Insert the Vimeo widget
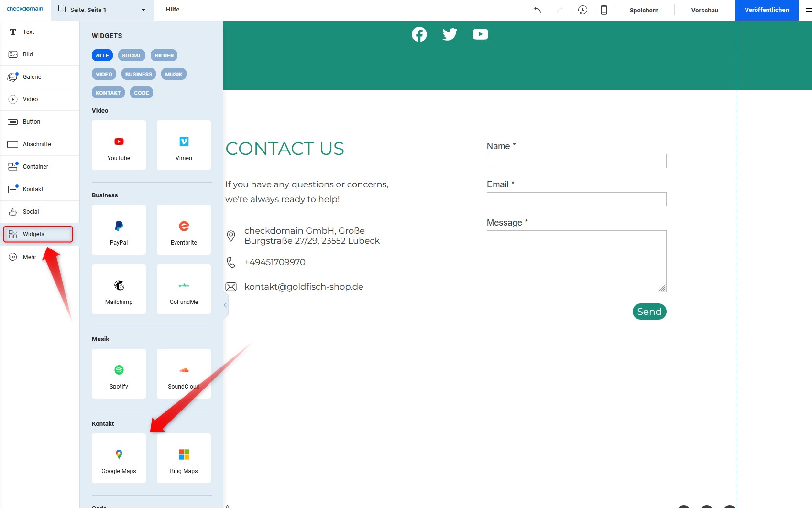Screen dimensions: 812x508 point(184,145)
